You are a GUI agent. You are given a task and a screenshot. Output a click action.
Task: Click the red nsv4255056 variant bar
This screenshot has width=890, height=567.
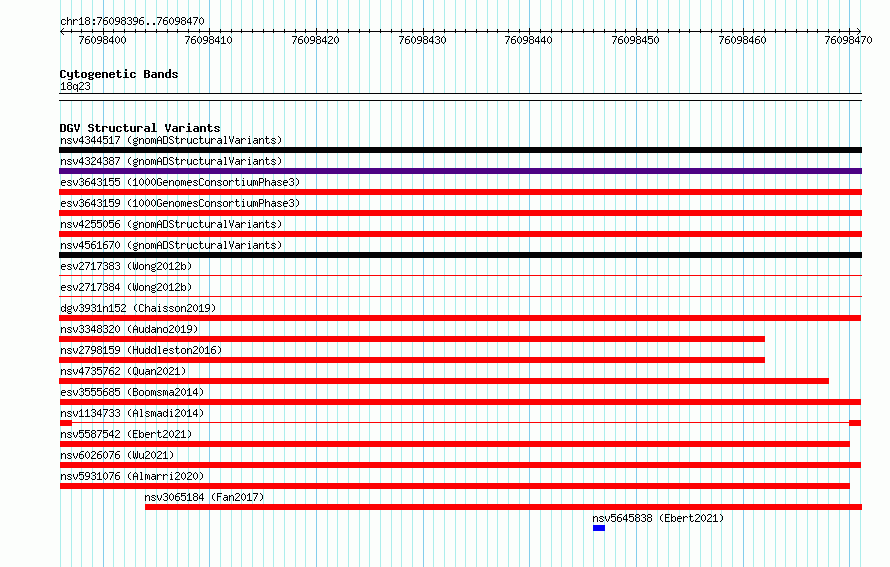(x=460, y=234)
